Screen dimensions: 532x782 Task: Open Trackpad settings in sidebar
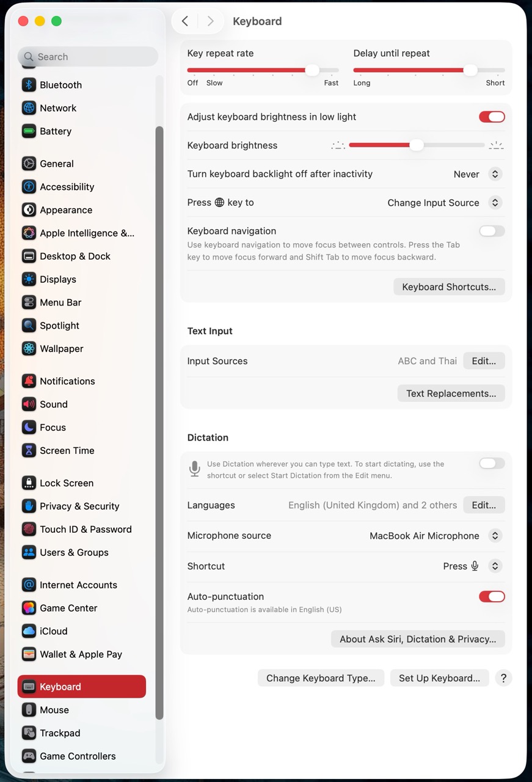point(81,733)
